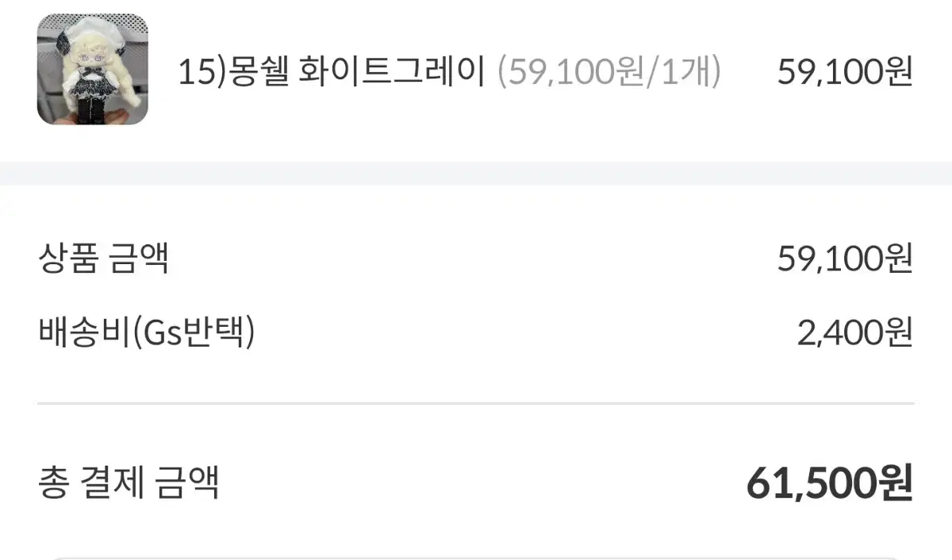Click the bold 61,500원 total amount
952x560 pixels.
pos(830,483)
